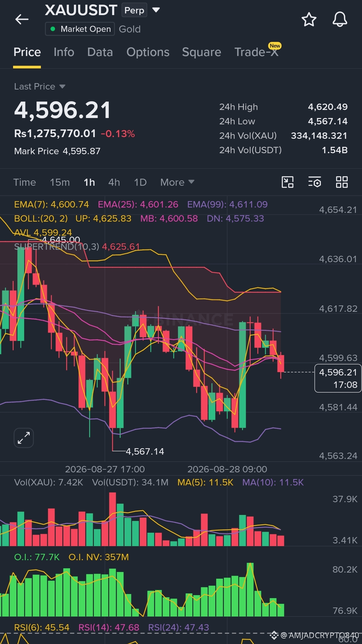Tap the RSI(14): 47.68 indicator label

pyautogui.click(x=109, y=628)
